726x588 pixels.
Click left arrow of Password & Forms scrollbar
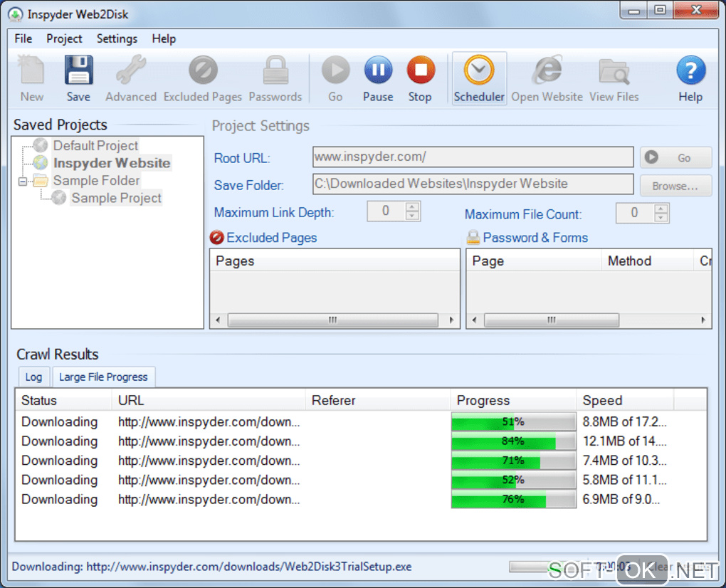point(473,320)
